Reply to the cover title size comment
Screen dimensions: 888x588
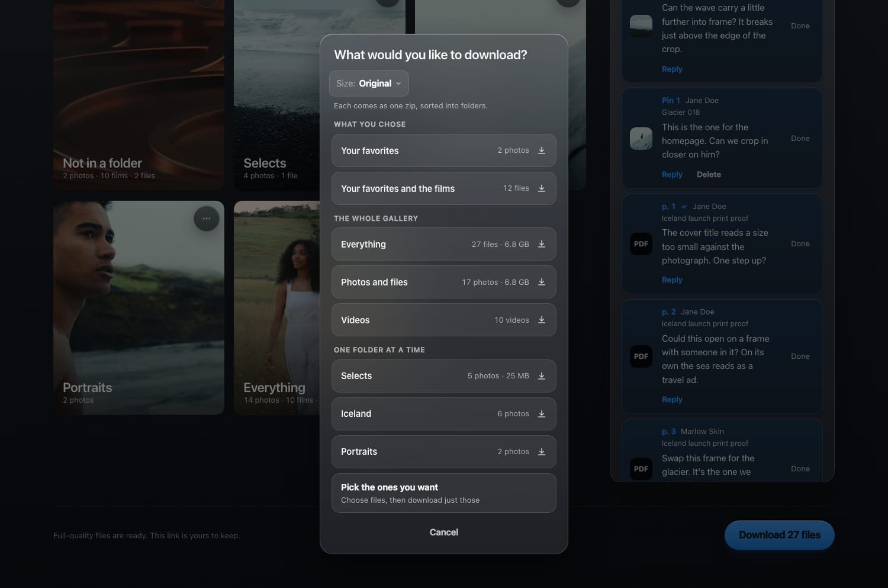pyautogui.click(x=672, y=280)
